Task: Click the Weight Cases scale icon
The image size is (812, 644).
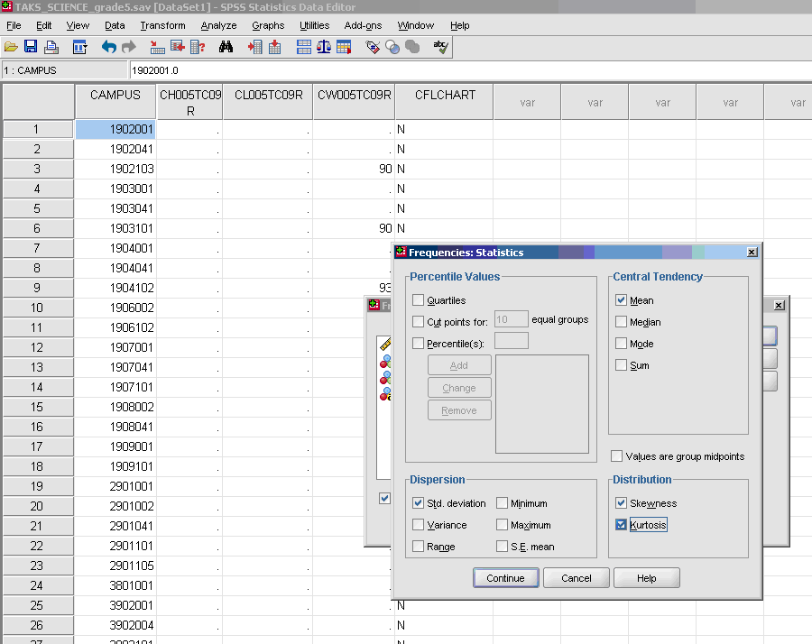Action: point(323,47)
